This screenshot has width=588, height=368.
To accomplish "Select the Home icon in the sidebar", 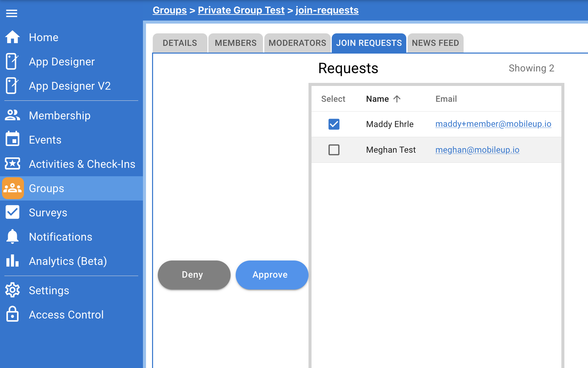I will point(12,37).
